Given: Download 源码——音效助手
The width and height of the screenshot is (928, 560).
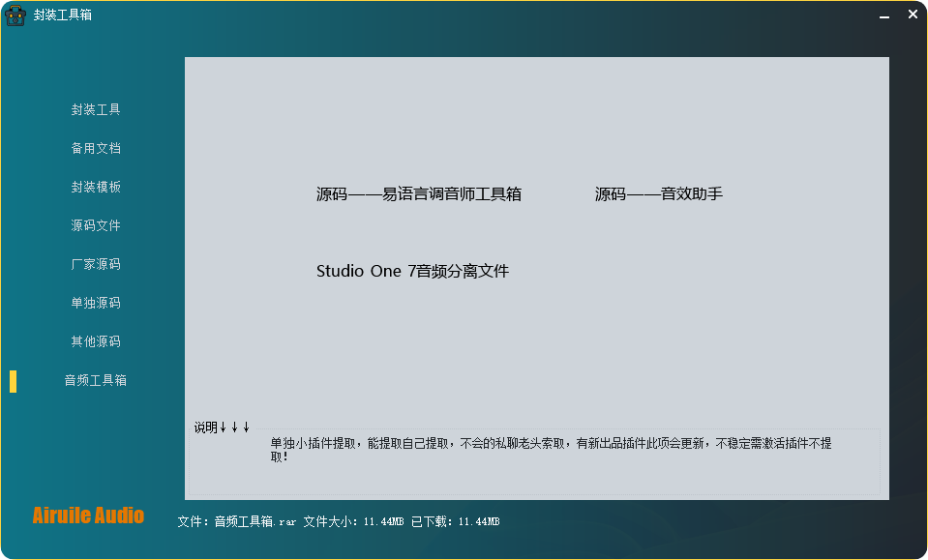Looking at the screenshot, I should 659,194.
